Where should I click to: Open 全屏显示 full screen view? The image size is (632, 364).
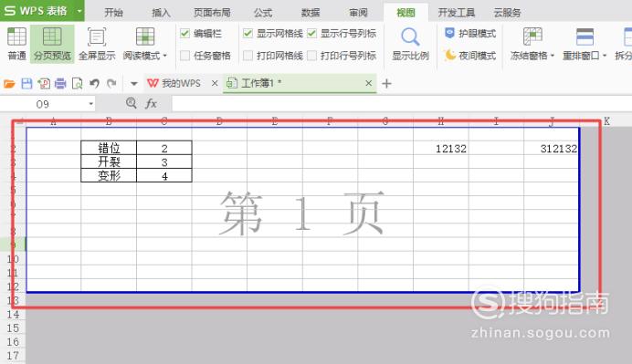97,44
